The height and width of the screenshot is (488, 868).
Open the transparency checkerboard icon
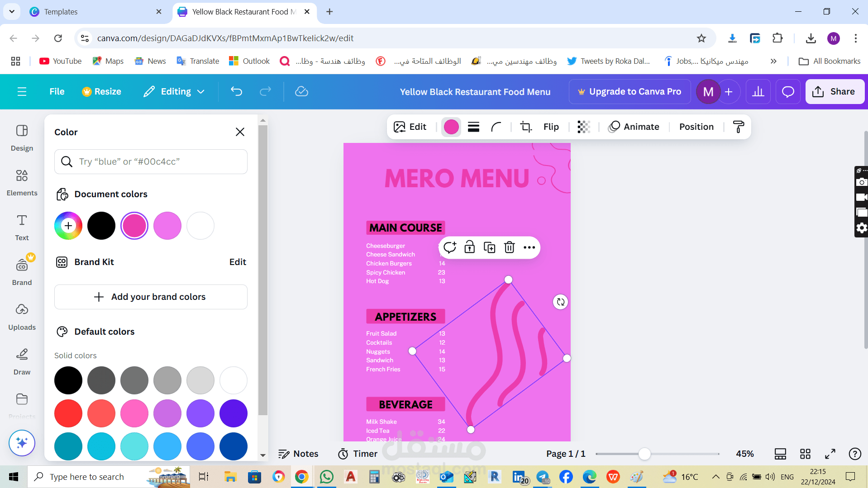coord(584,127)
